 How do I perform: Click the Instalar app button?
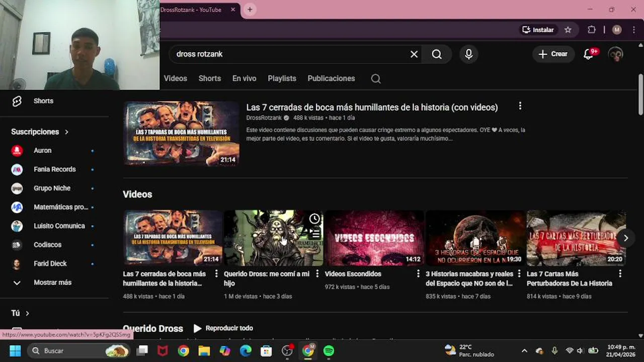(538, 30)
